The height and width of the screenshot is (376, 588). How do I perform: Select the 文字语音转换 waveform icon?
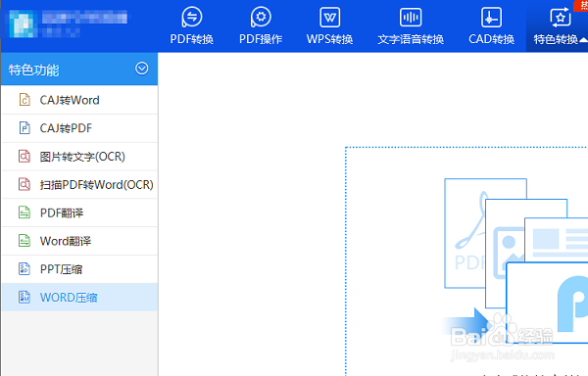(411, 18)
